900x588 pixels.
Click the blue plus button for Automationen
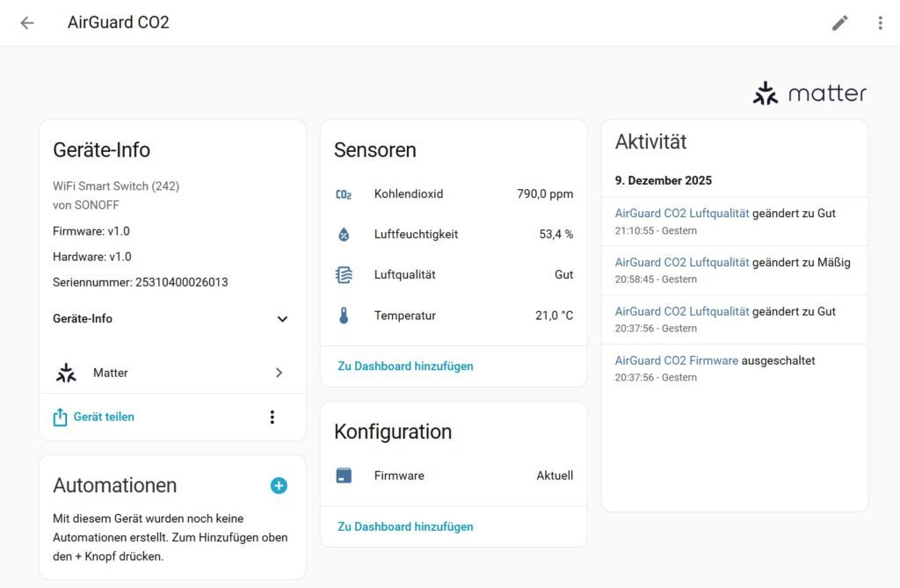click(279, 484)
